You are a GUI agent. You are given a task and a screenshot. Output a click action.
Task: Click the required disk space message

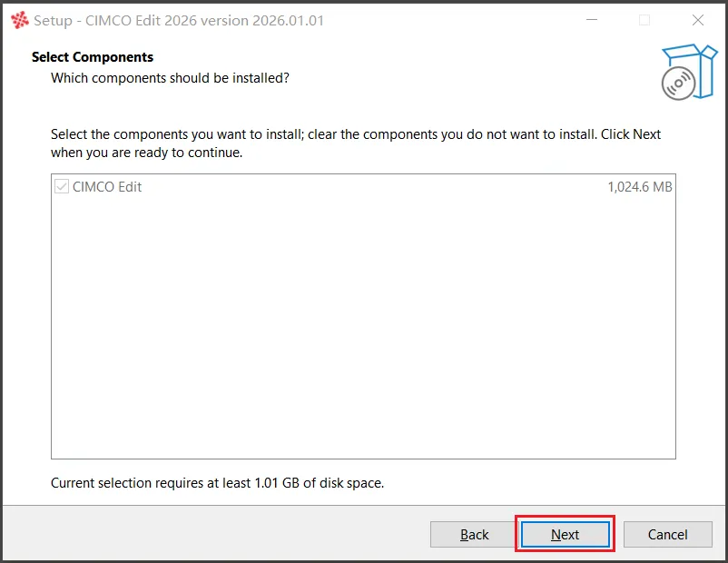(217, 483)
